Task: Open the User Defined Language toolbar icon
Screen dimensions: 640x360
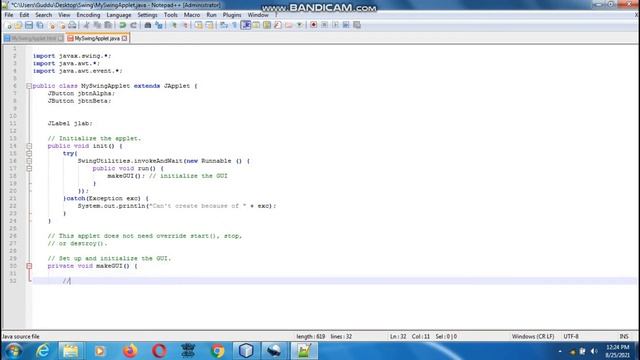Action: coord(256,25)
